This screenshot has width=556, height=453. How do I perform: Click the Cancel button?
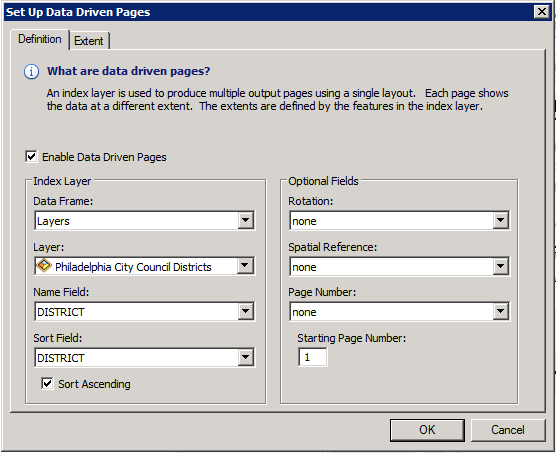coord(508,430)
